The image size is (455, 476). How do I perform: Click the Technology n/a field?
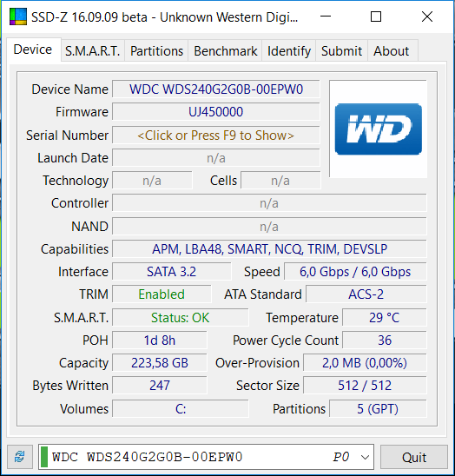coord(152,181)
